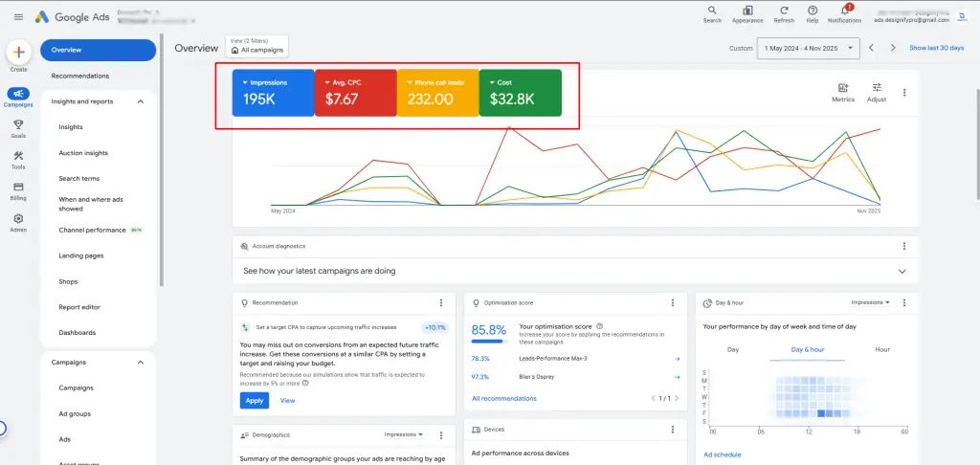
Task: Open the Tools wrench icon
Action: click(19, 156)
